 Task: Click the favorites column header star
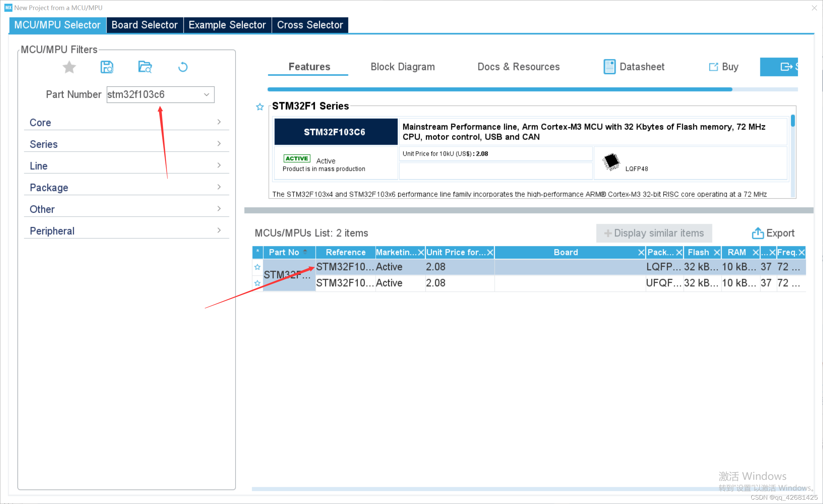[257, 252]
